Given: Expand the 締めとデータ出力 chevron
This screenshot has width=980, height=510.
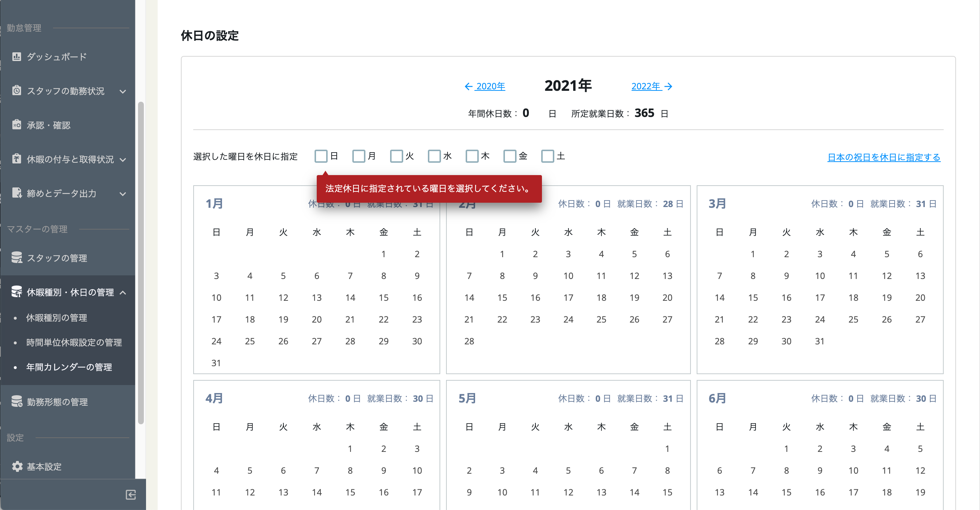Looking at the screenshot, I should (x=122, y=194).
